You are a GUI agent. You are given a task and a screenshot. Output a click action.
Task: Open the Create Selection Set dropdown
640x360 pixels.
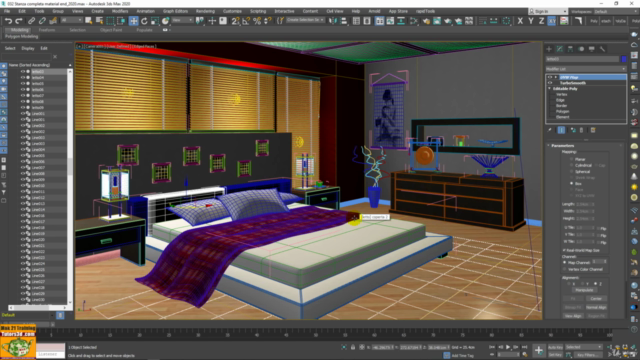click(x=306, y=20)
